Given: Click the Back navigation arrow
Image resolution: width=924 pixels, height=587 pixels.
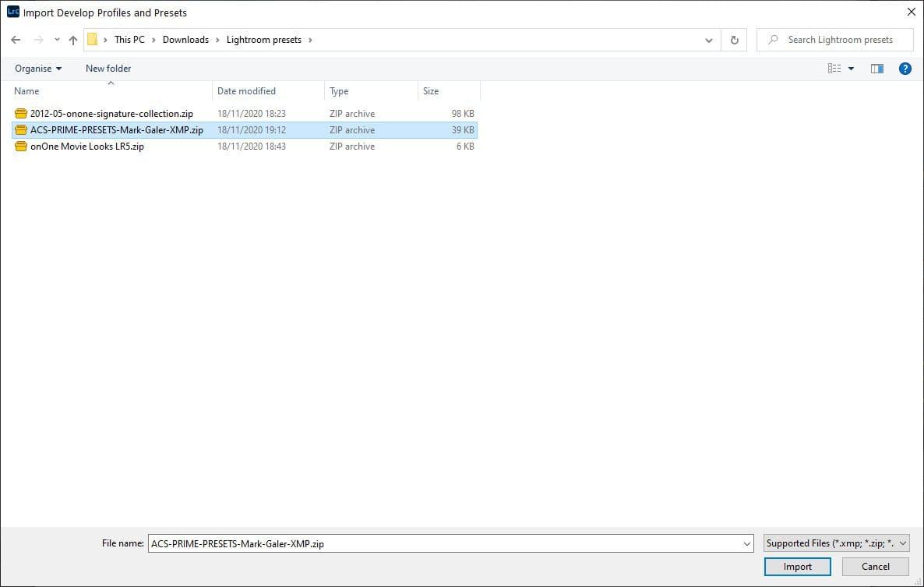Looking at the screenshot, I should [16, 40].
